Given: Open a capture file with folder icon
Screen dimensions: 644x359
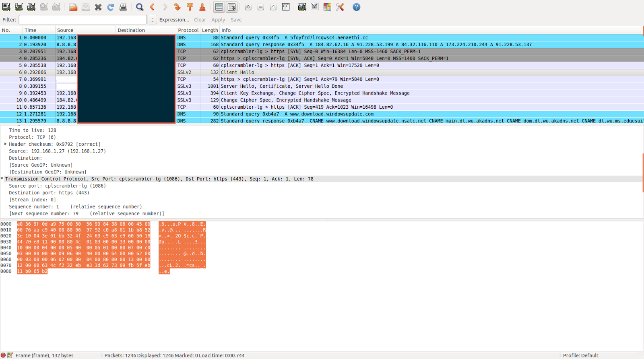Looking at the screenshot, I should coord(73,7).
